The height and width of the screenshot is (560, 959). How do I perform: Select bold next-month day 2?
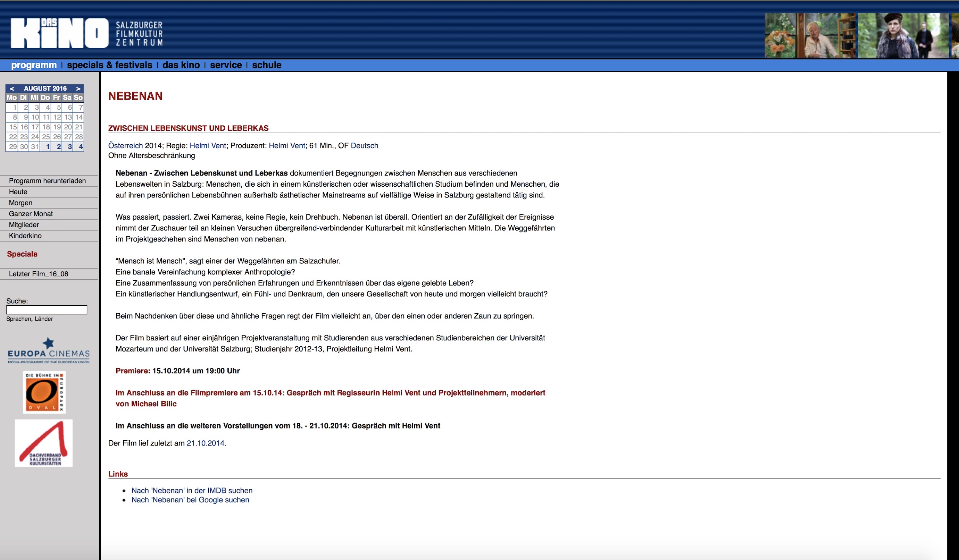pos(57,147)
